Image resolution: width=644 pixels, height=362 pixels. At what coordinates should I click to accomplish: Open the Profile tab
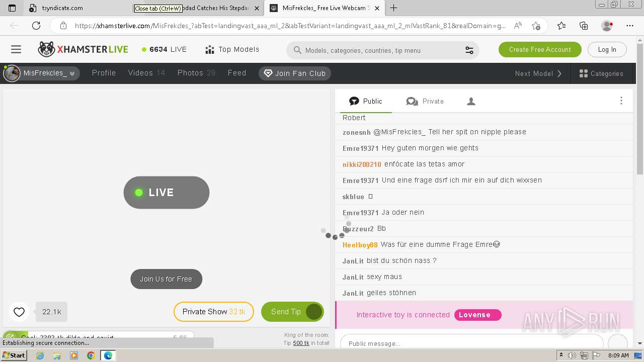(104, 73)
